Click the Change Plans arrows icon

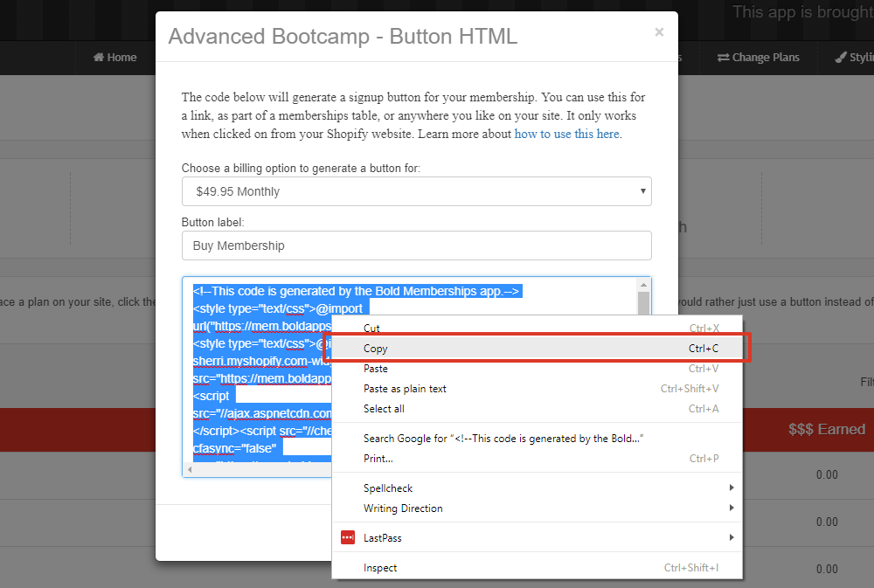(723, 58)
